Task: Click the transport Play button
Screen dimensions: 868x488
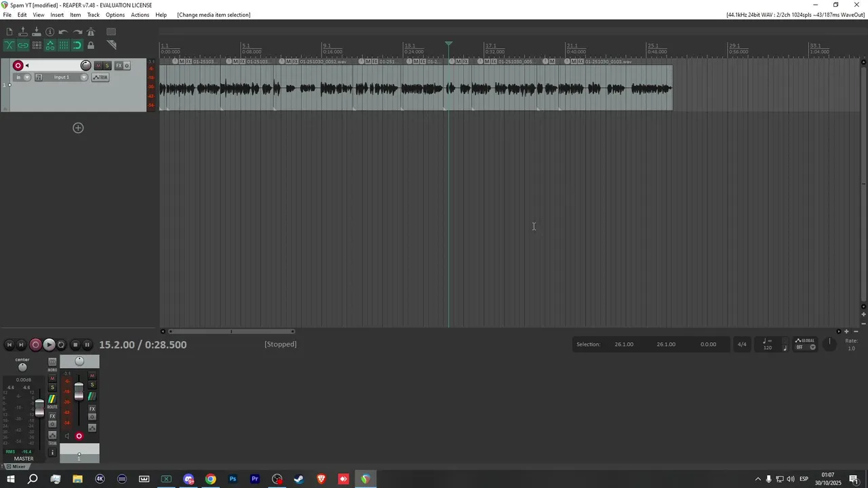Action: [49, 344]
